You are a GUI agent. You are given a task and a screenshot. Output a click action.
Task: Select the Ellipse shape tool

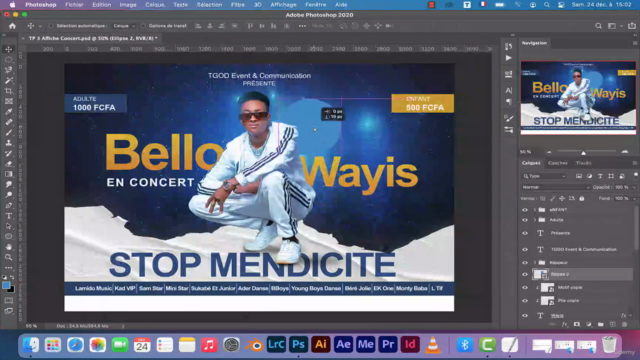coord(9,237)
